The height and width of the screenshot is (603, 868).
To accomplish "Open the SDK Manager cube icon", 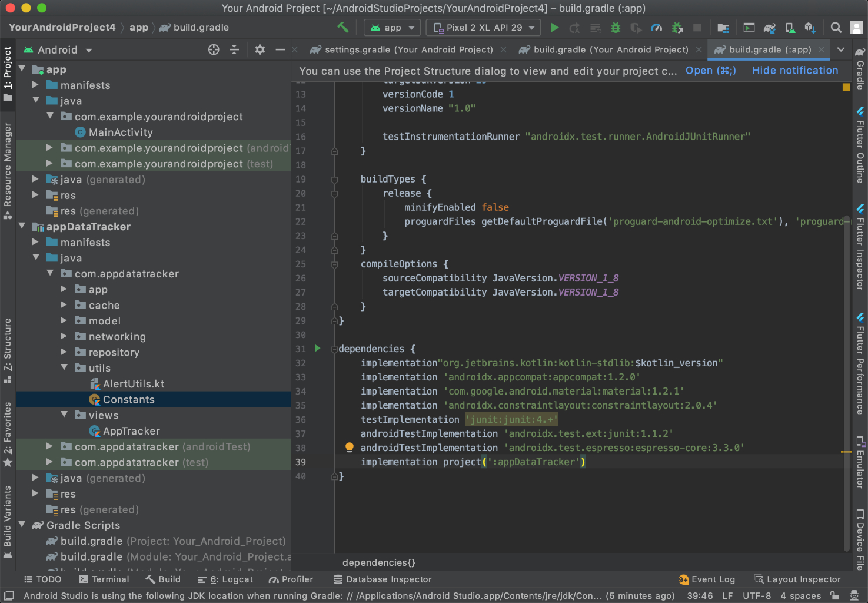I will pos(810,28).
